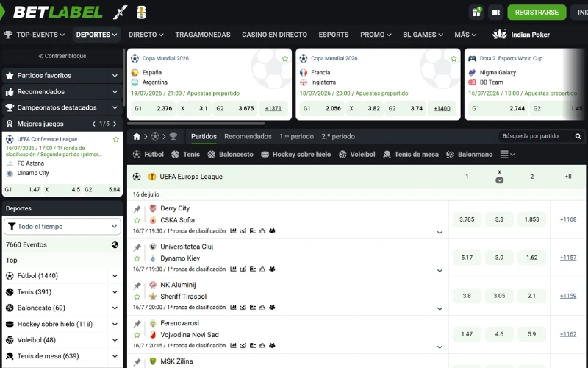Select Fútbol sport filter in sports bar
This screenshot has height=368, width=588.
click(x=148, y=155)
